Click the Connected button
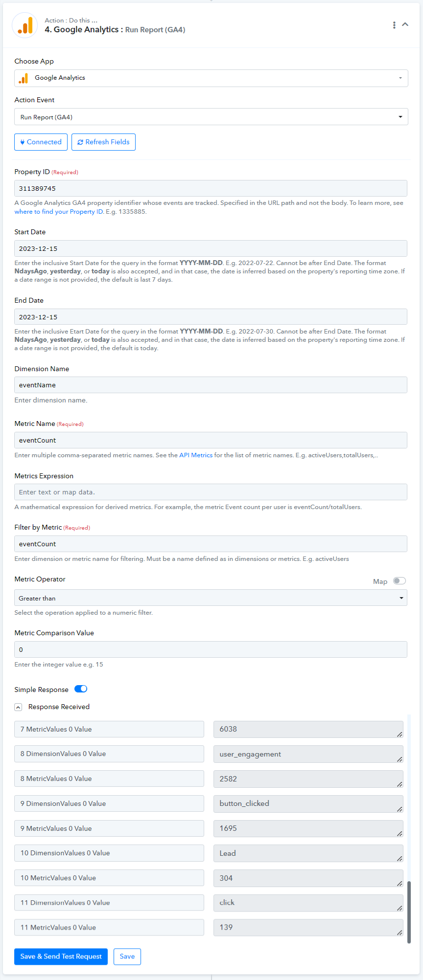This screenshot has width=423, height=980. [x=41, y=142]
